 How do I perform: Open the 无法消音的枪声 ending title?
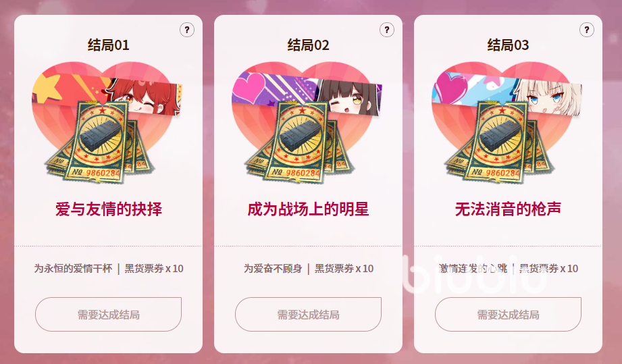508,209
